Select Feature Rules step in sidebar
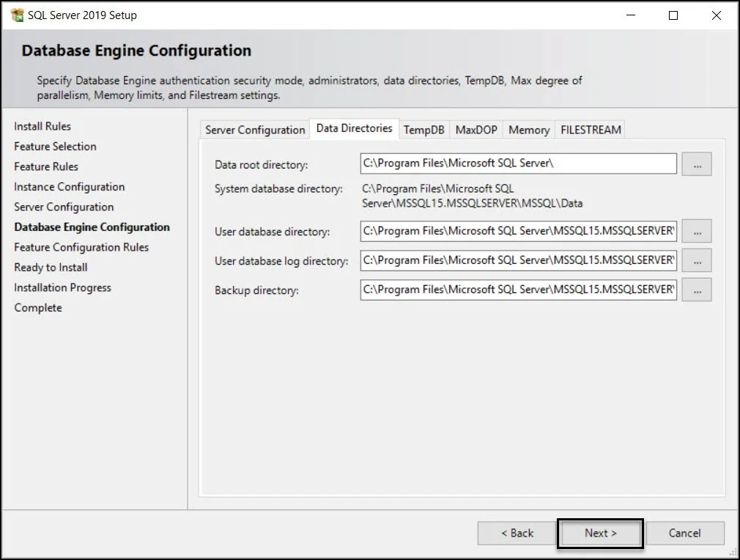740x560 pixels. point(46,166)
